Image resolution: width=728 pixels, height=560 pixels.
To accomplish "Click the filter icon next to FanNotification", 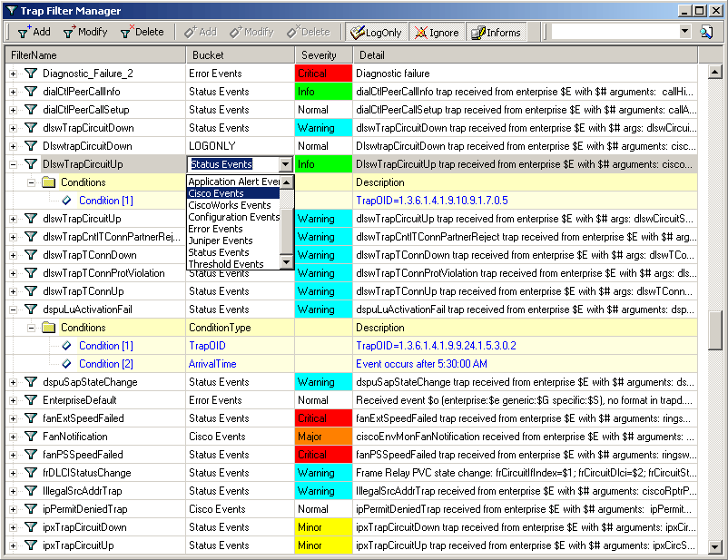I will [31, 437].
